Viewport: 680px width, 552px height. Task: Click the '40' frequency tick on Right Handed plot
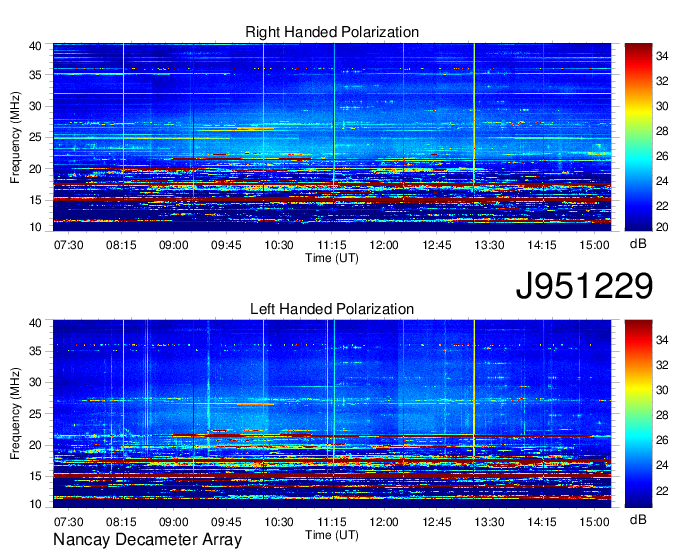35,46
